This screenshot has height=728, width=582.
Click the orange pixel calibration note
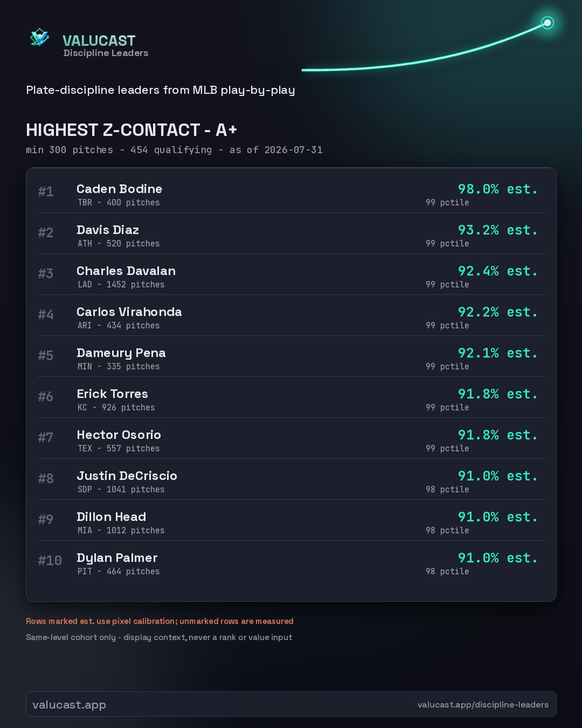(160, 621)
